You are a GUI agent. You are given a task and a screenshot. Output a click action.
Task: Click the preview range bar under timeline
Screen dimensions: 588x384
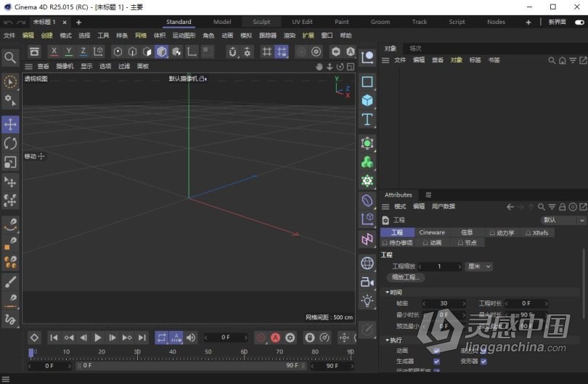click(190, 366)
